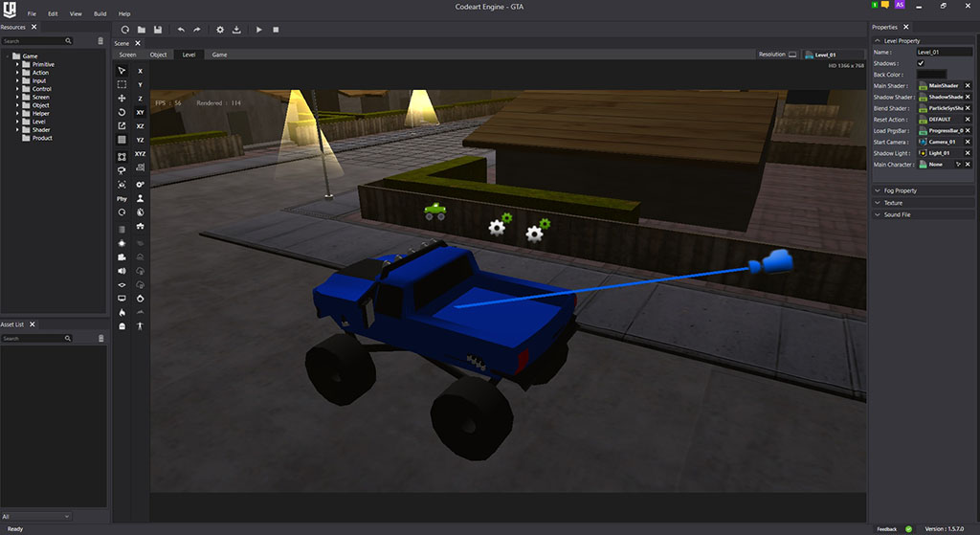Click the Play button in top toolbar
This screenshot has height=535, width=980.
pos(258,30)
